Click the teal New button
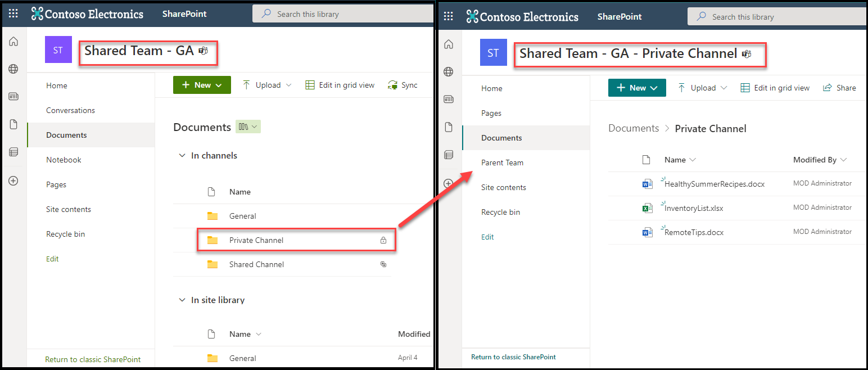The width and height of the screenshot is (868, 370). [637, 88]
